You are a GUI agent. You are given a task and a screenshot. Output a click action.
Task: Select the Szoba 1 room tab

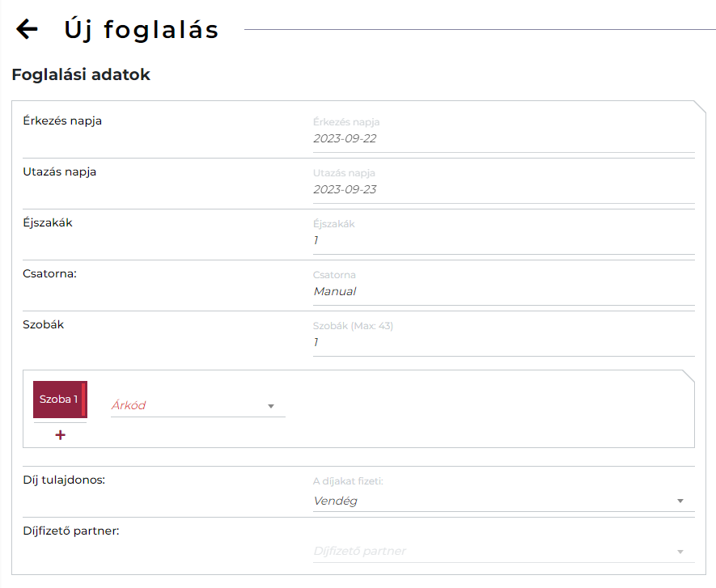click(x=59, y=400)
